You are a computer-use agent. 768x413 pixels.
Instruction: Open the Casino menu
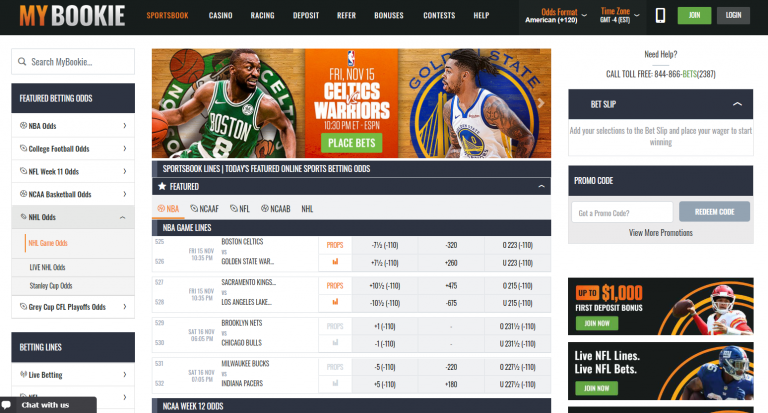coord(220,16)
